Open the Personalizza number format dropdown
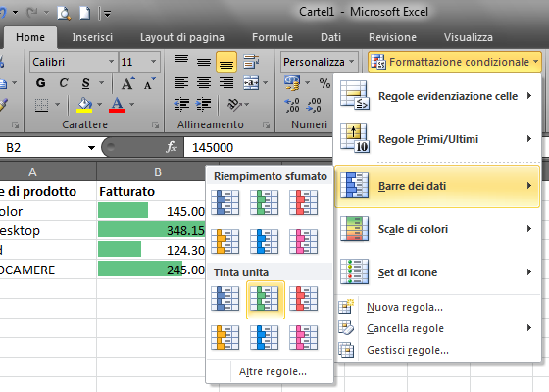The width and height of the screenshot is (549, 392). click(x=352, y=62)
